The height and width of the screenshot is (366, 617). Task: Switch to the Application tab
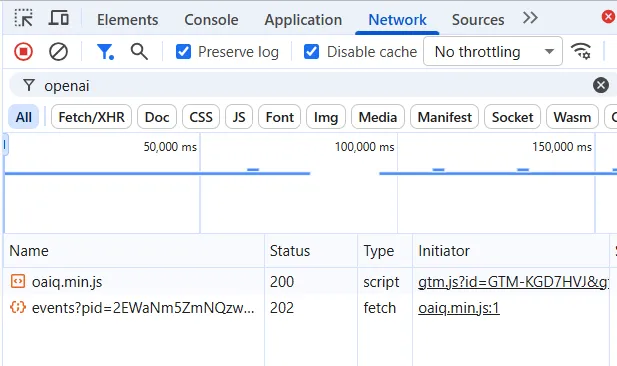303,20
